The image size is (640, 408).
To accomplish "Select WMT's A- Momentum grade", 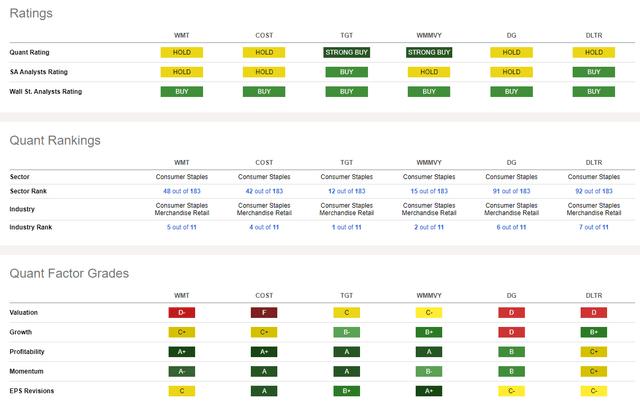I will point(182,371).
